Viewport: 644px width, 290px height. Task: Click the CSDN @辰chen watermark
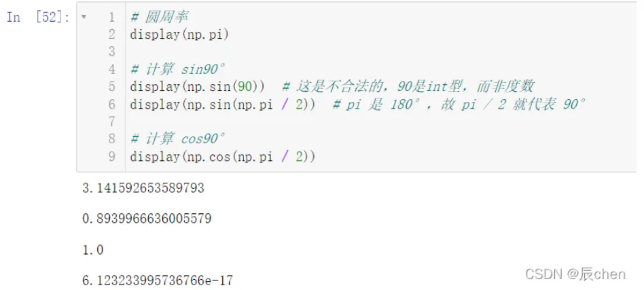pos(575,274)
